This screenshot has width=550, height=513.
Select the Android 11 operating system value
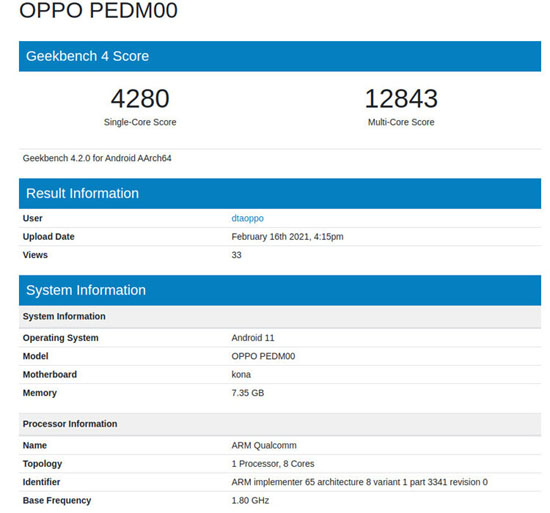pyautogui.click(x=253, y=338)
